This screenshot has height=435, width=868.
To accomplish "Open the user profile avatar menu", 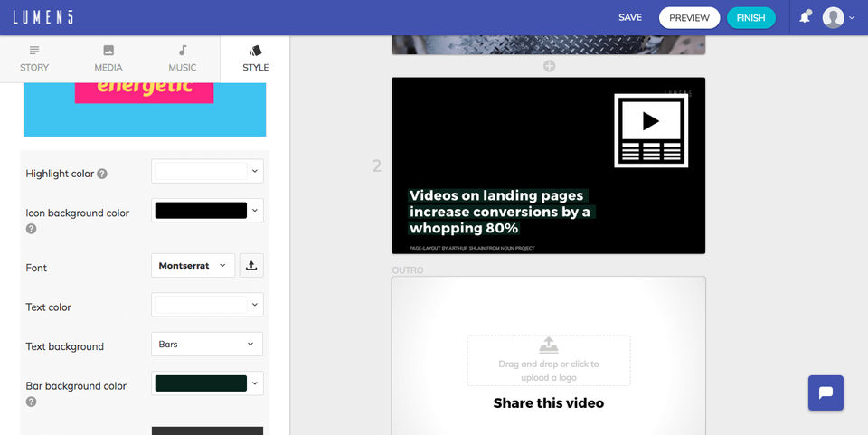I will click(838, 18).
